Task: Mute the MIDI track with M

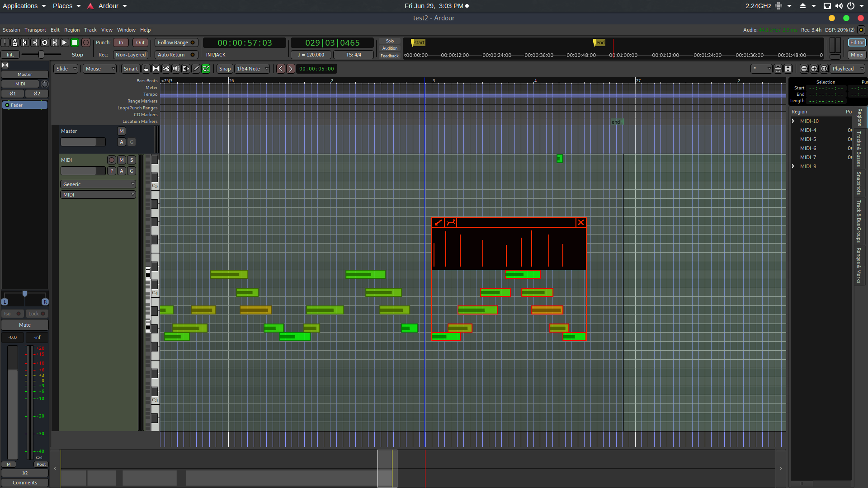Action: click(122, 160)
